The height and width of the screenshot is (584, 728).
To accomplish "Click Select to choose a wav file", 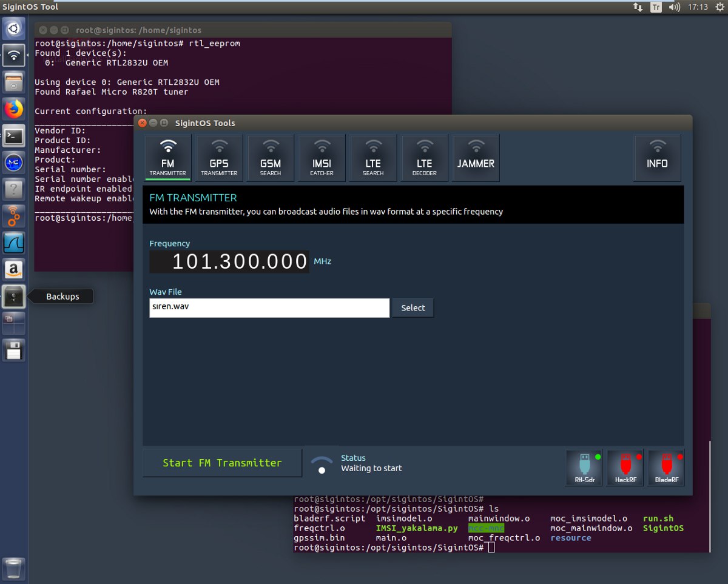I will tap(413, 307).
